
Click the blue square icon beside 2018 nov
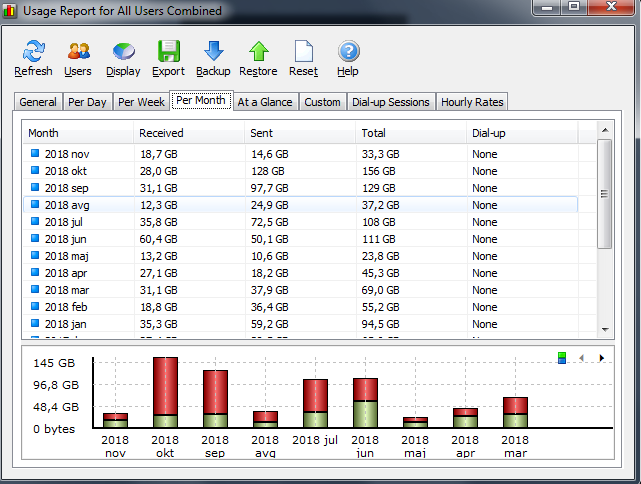35,153
